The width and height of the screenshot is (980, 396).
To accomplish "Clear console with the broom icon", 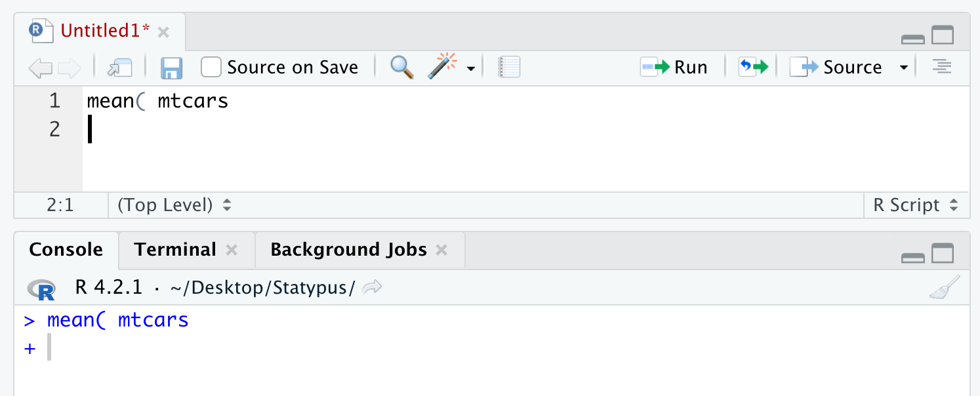I will pyautogui.click(x=944, y=288).
